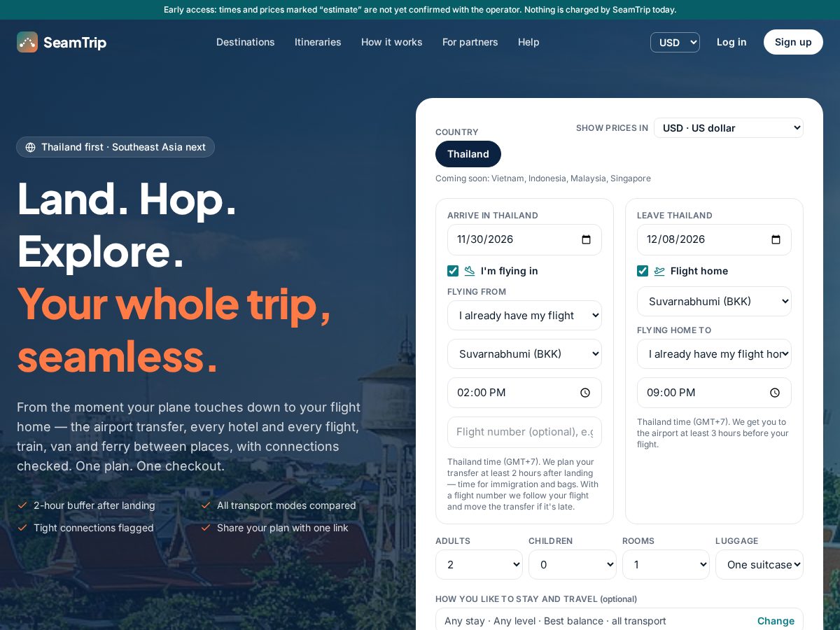The image size is (840, 630).
Task: Click the Thailand first · Southeast Asia next badge
Action: 115,147
